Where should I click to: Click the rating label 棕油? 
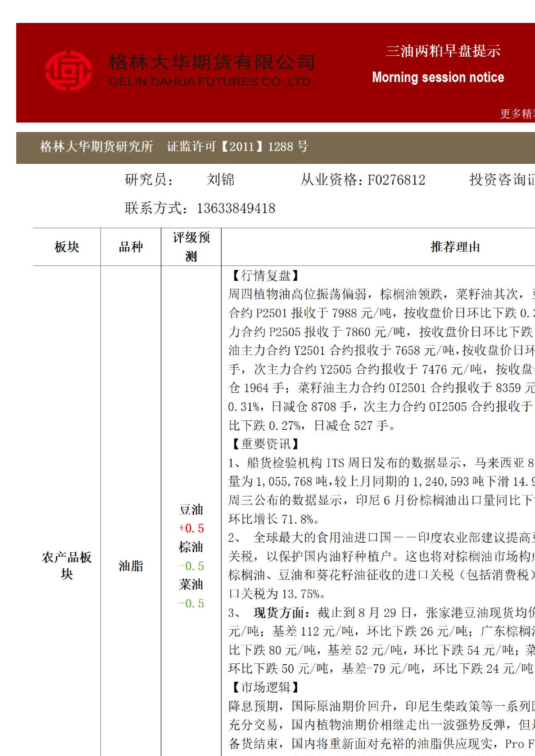point(191,547)
